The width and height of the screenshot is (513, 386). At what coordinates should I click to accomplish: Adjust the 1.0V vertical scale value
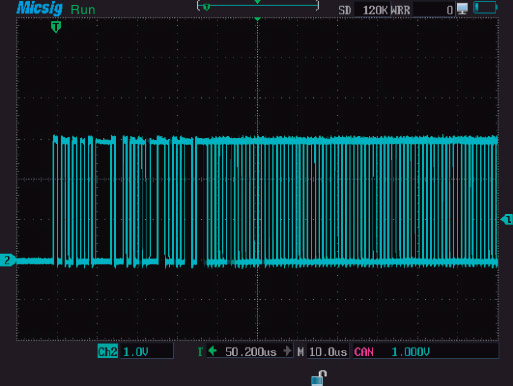(136, 352)
